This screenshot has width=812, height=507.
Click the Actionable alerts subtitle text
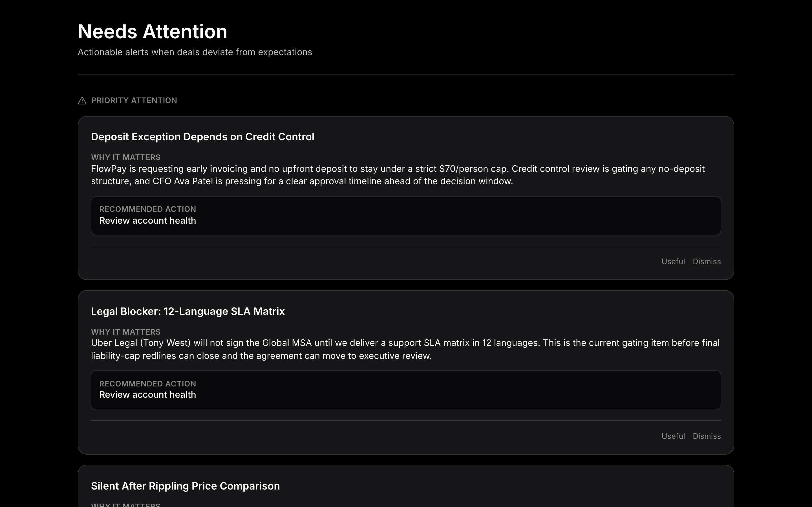pos(195,52)
